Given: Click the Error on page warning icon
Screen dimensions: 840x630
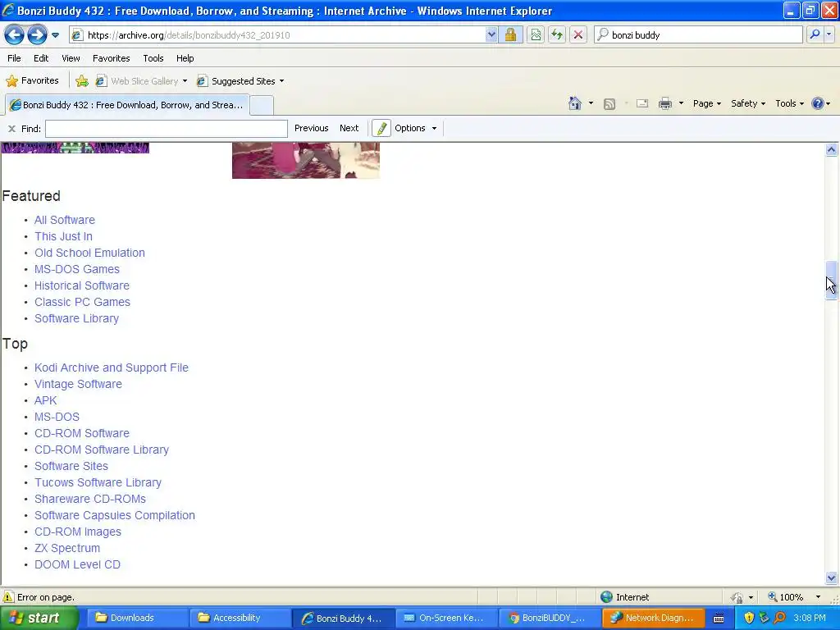Looking at the screenshot, I should point(8,597).
